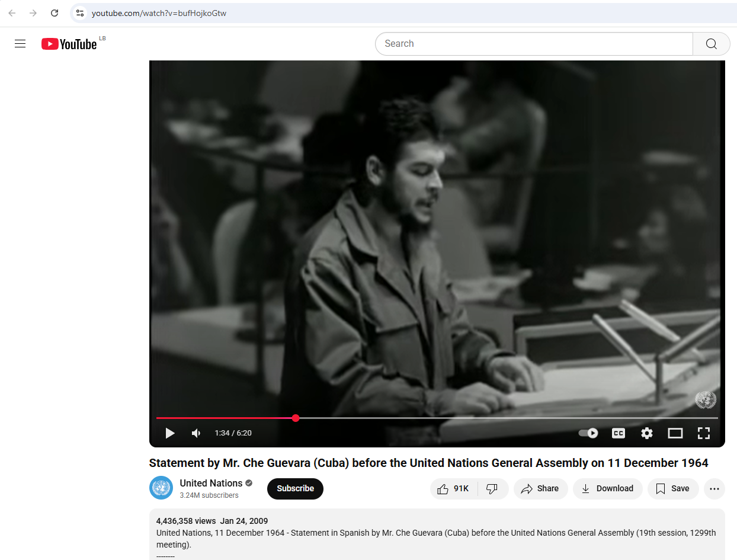The width and height of the screenshot is (737, 560).
Task: Toggle the autoplay switch
Action: click(588, 433)
